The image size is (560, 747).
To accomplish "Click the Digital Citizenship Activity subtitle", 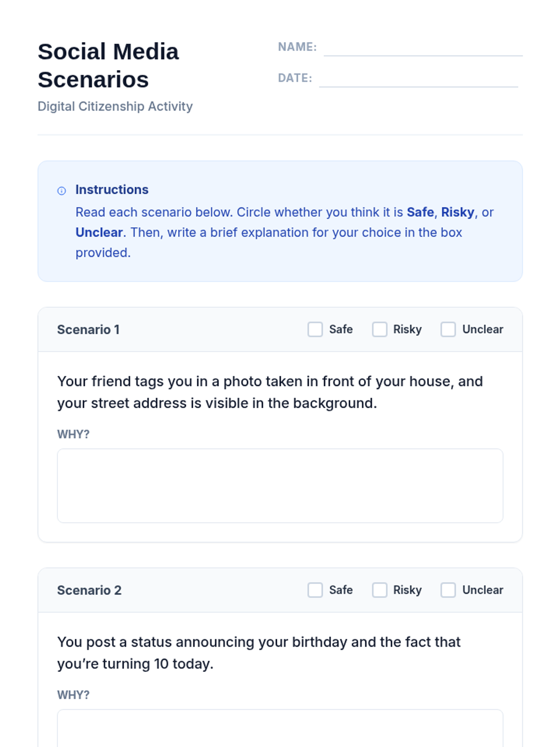I will (x=115, y=106).
